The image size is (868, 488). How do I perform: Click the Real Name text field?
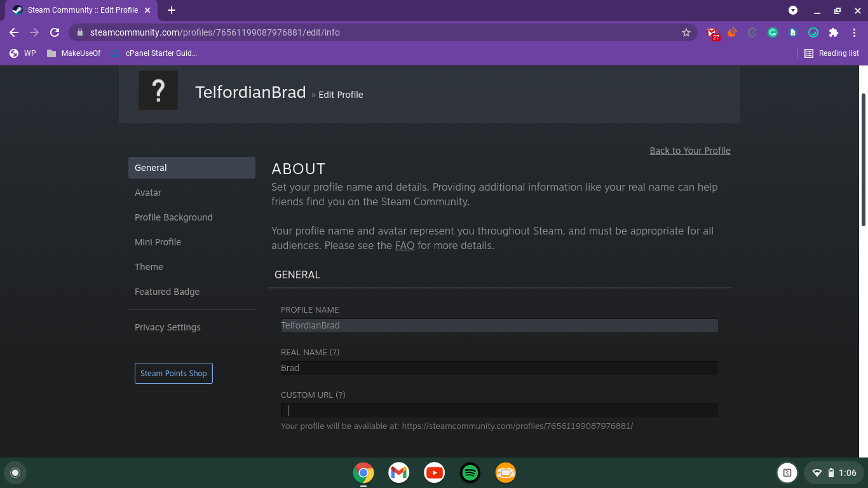tap(499, 368)
